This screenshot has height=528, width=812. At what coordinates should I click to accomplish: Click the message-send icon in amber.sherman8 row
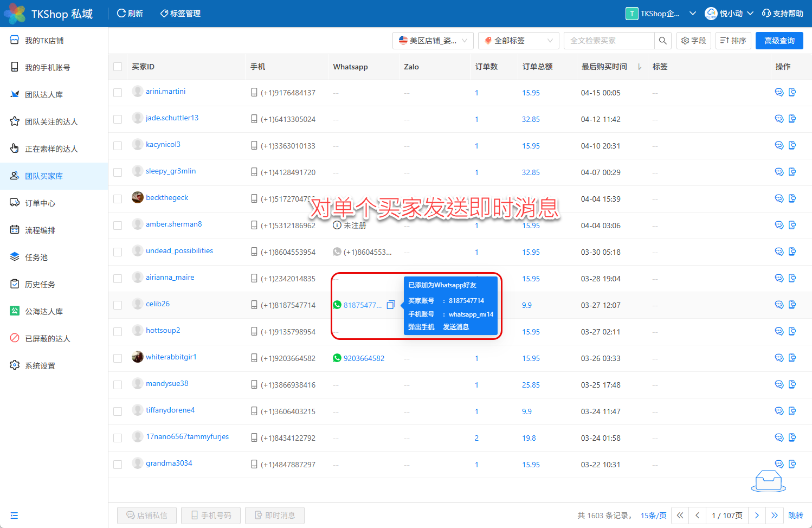click(792, 225)
